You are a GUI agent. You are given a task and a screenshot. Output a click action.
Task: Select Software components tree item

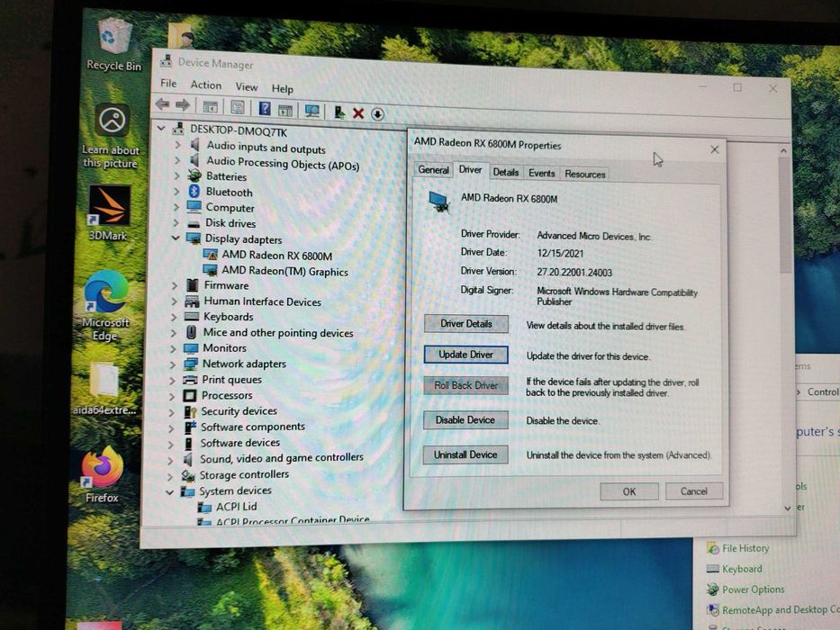click(245, 427)
